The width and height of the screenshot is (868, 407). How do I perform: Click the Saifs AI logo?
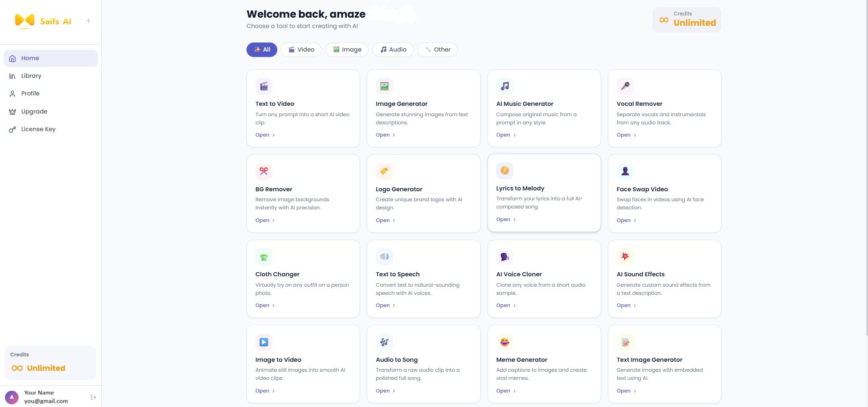click(43, 21)
